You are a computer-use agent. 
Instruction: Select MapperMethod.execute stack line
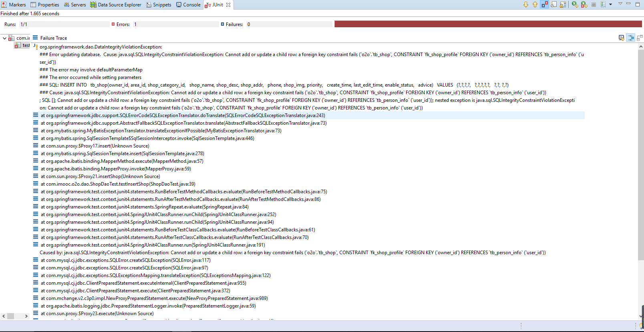122,161
